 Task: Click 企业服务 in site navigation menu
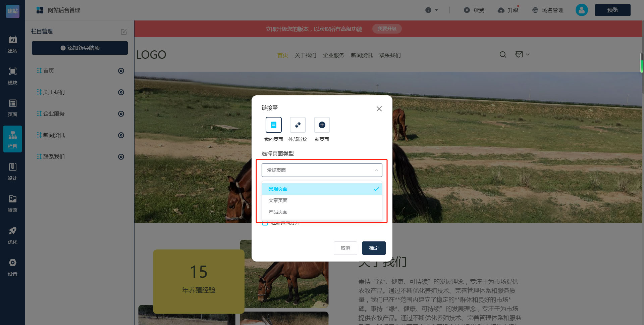click(x=333, y=55)
